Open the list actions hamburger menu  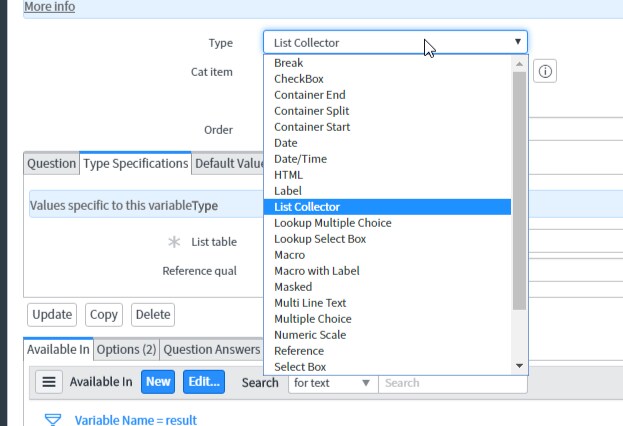pyautogui.click(x=50, y=382)
